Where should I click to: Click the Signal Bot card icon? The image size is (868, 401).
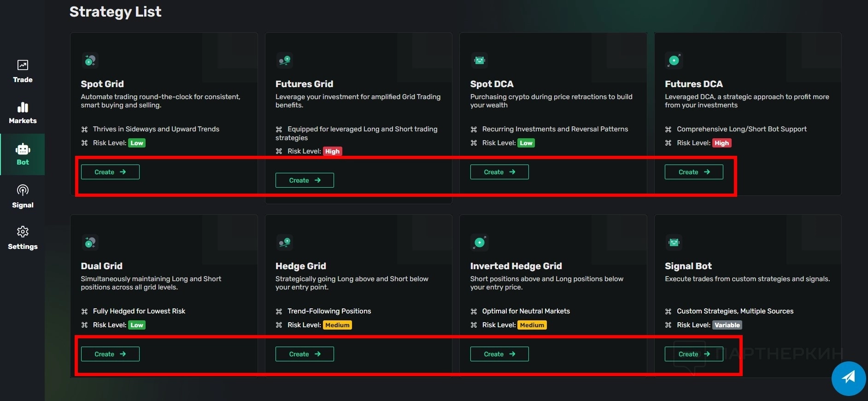[674, 242]
